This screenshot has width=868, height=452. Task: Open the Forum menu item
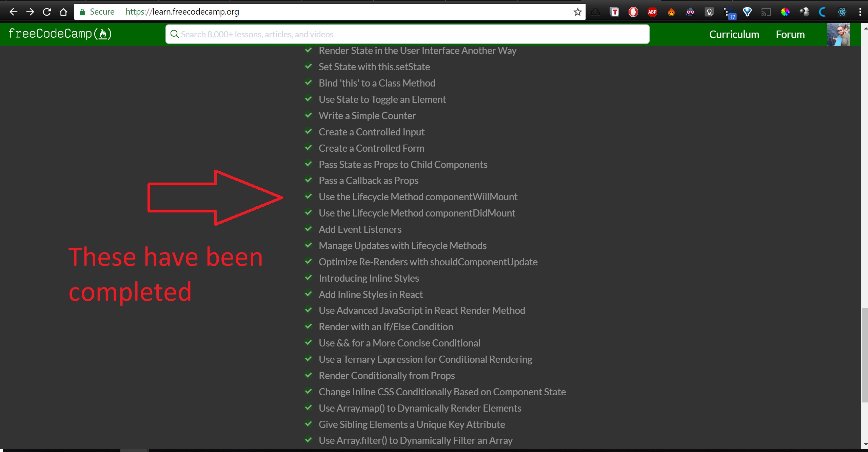(790, 34)
